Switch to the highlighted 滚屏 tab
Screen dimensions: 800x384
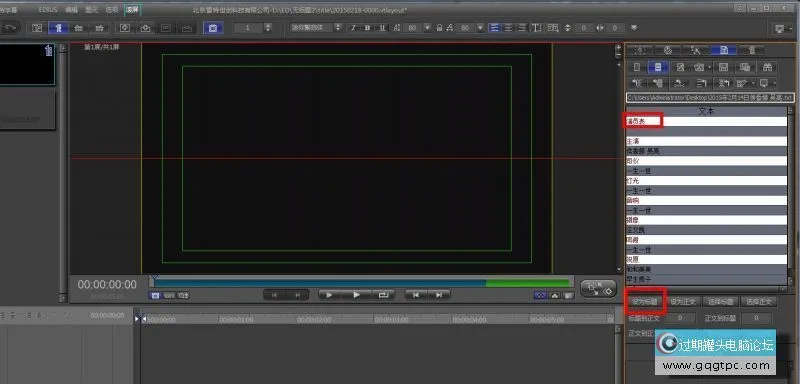tap(132, 10)
